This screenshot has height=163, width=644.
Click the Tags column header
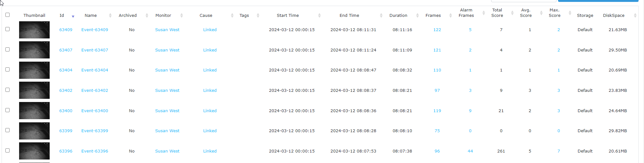click(x=244, y=15)
